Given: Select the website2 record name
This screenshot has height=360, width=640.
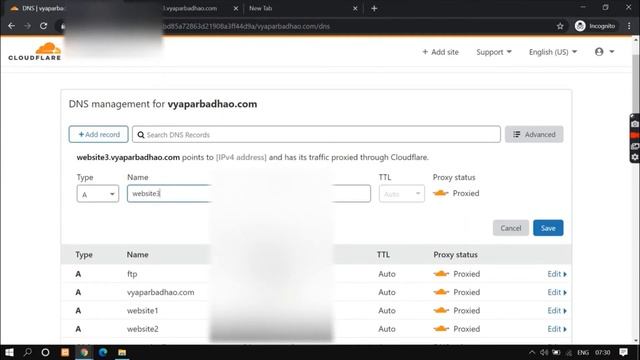Looking at the screenshot, I should pyautogui.click(x=142, y=329).
